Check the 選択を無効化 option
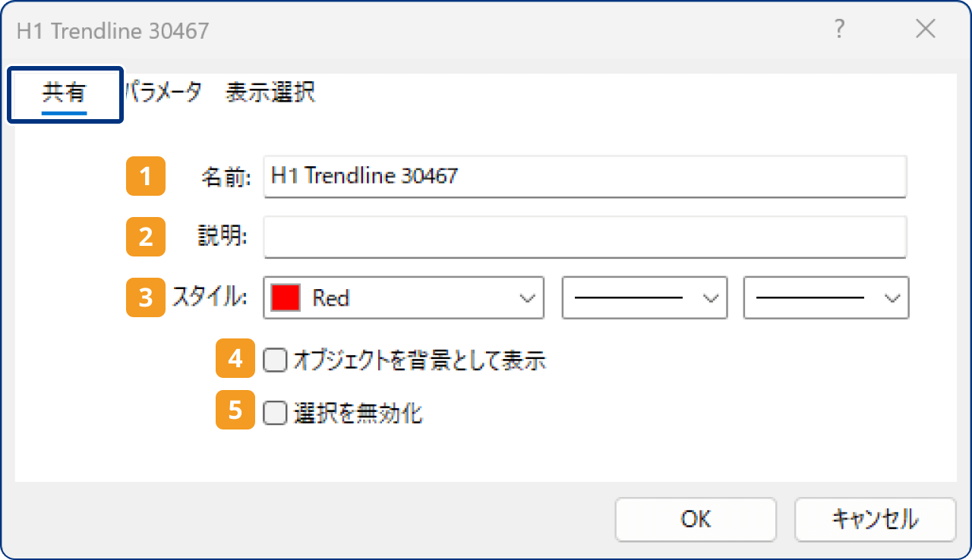 tap(275, 412)
